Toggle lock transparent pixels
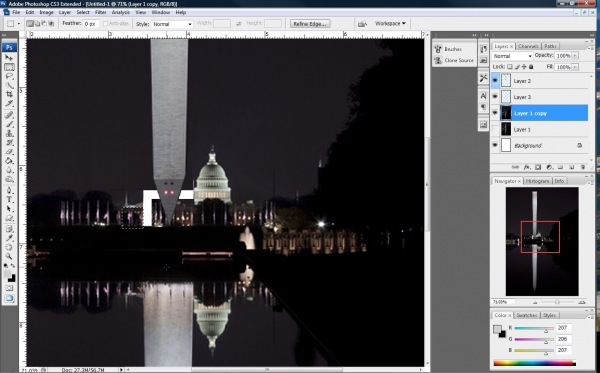The height and width of the screenshot is (373, 600). (x=510, y=67)
